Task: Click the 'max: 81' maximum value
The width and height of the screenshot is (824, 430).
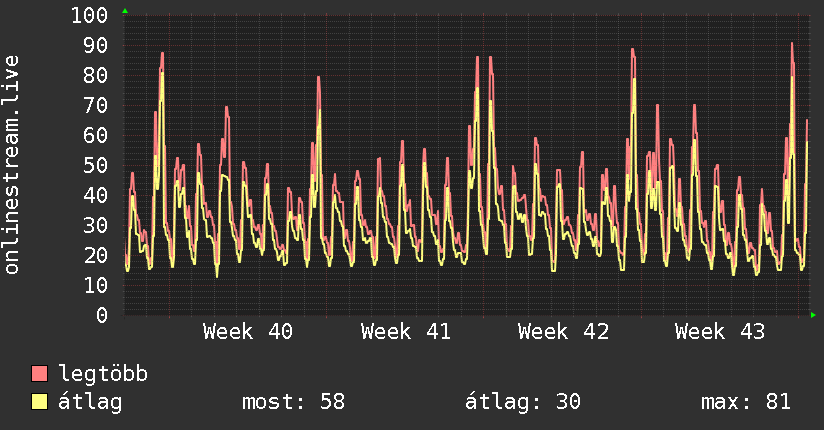Action: (x=746, y=402)
